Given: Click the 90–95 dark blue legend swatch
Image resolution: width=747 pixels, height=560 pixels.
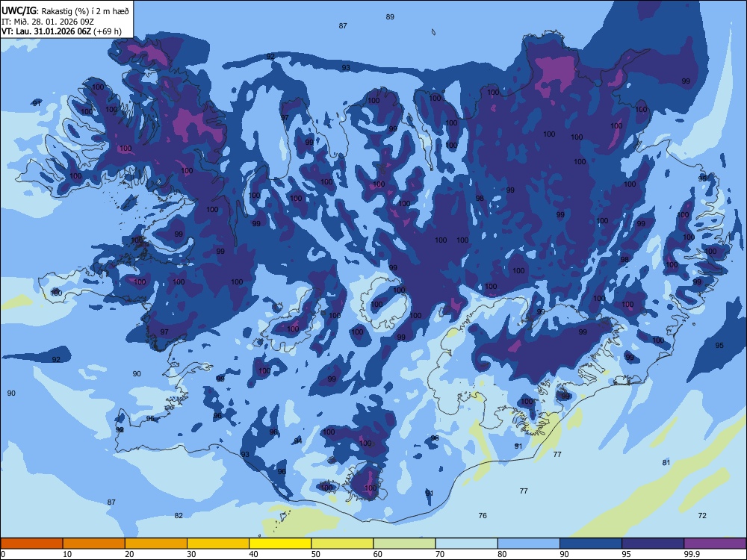Looking at the screenshot, I should click(591, 544).
